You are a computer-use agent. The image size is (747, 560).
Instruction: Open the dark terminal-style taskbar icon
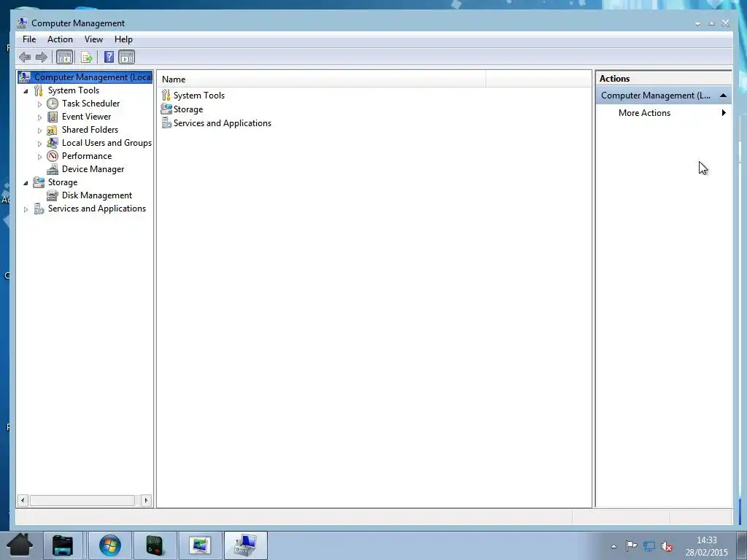(x=155, y=545)
